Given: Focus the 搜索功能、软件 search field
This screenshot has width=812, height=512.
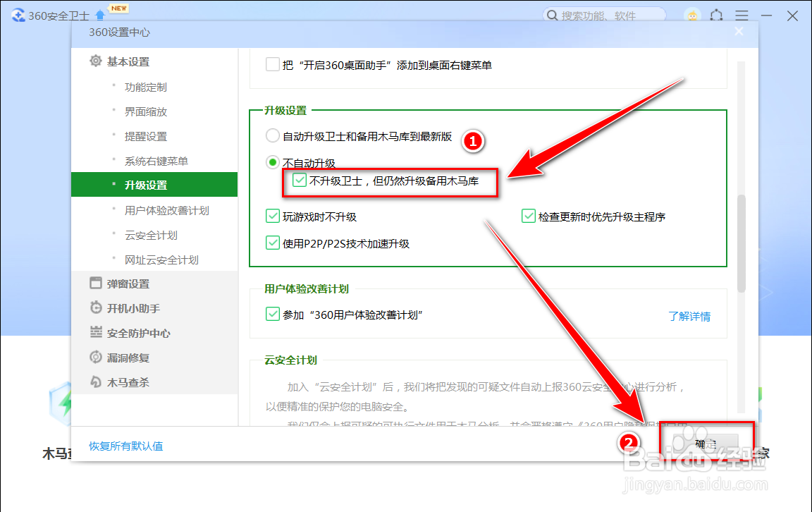Looking at the screenshot, I should (x=604, y=16).
